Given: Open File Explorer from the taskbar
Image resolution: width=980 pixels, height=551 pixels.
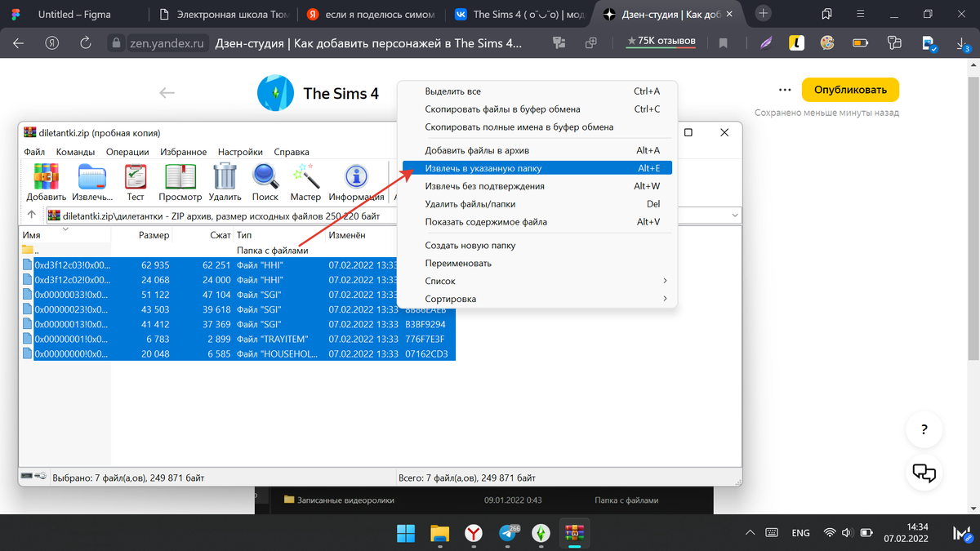Looking at the screenshot, I should [x=439, y=533].
